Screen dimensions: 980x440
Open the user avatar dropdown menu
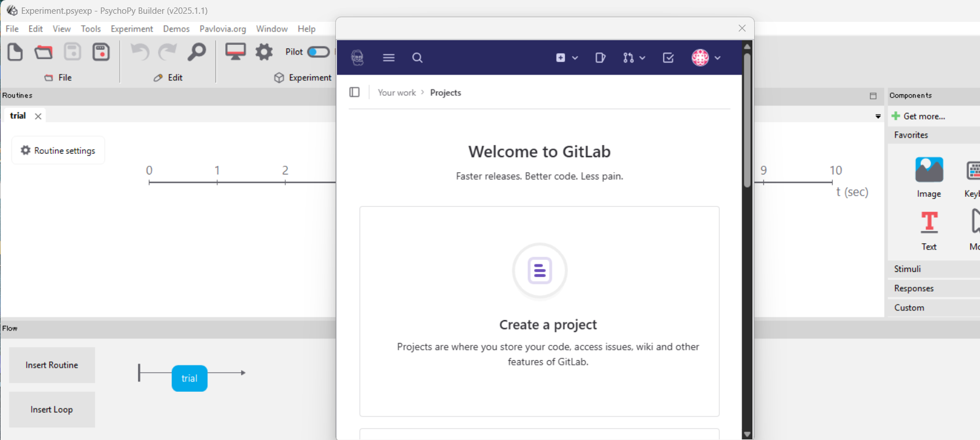pyautogui.click(x=706, y=57)
